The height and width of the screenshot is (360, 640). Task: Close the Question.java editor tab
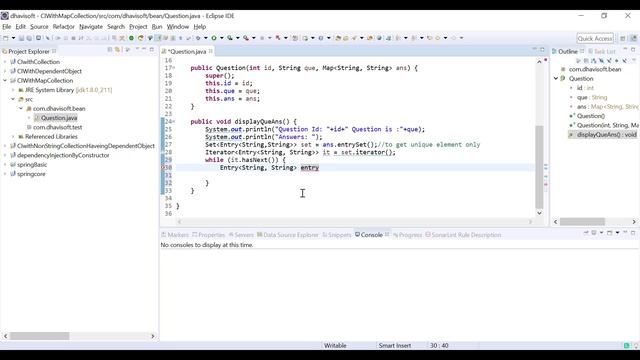(x=211, y=51)
